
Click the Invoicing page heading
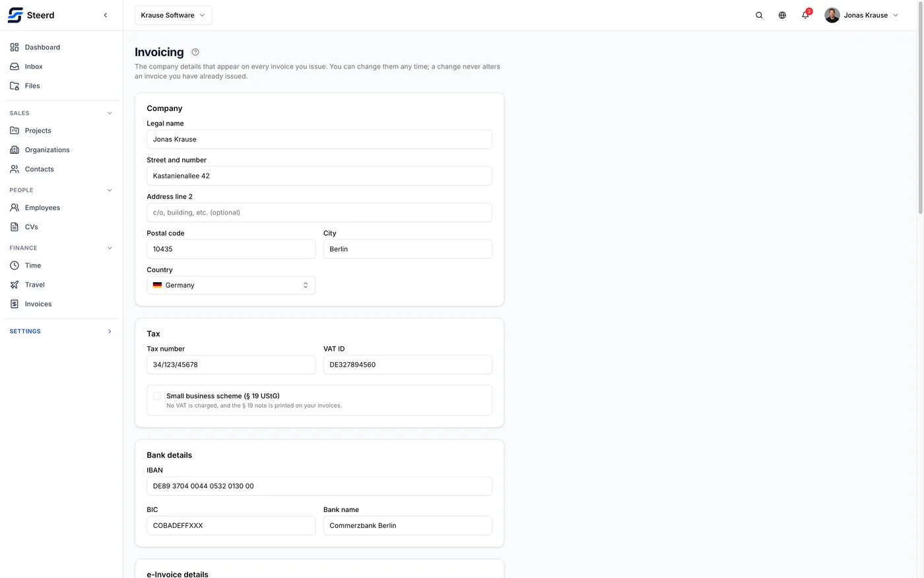(159, 52)
